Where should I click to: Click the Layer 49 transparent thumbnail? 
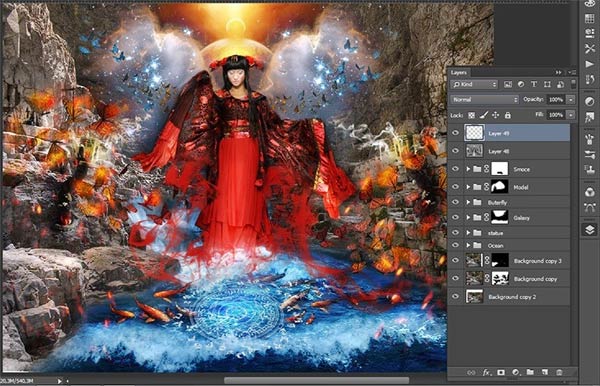pos(474,133)
